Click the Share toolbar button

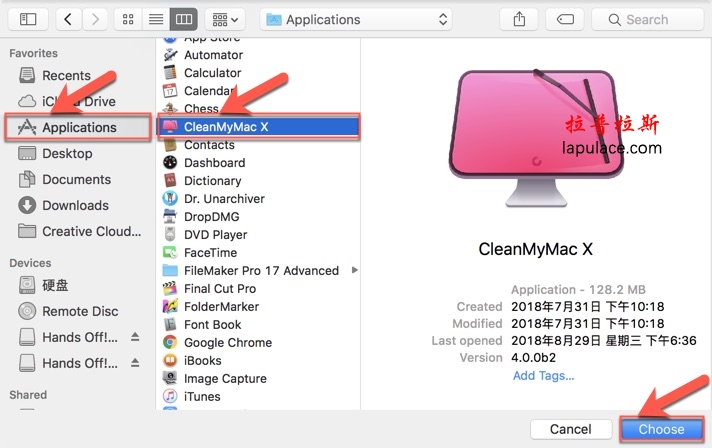coord(519,20)
